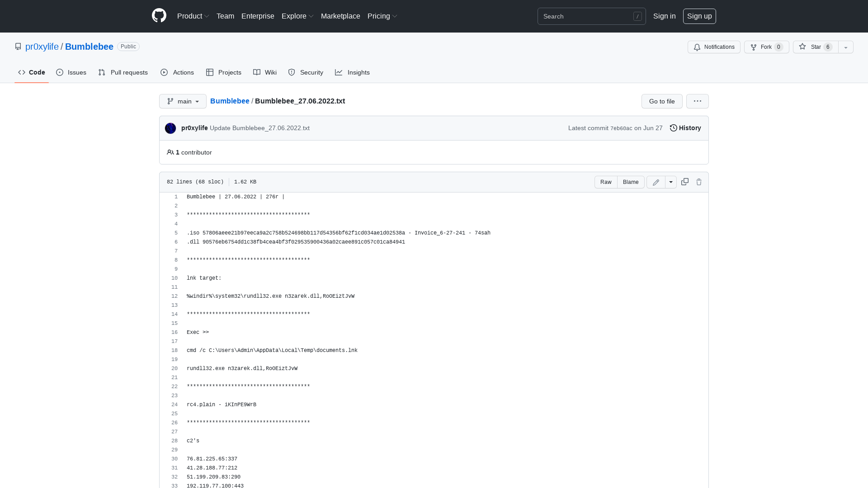Open the Explore dropdown menu
The height and width of the screenshot is (488, 868).
[x=297, y=16]
